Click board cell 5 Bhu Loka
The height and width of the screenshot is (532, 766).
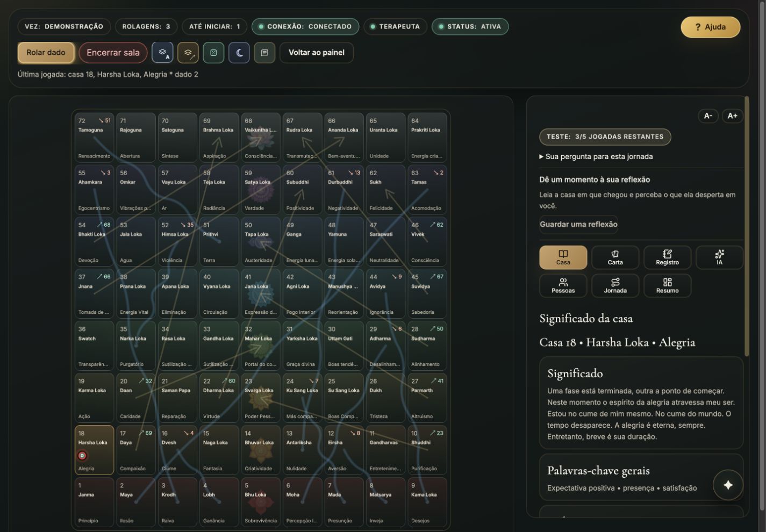[x=261, y=502]
